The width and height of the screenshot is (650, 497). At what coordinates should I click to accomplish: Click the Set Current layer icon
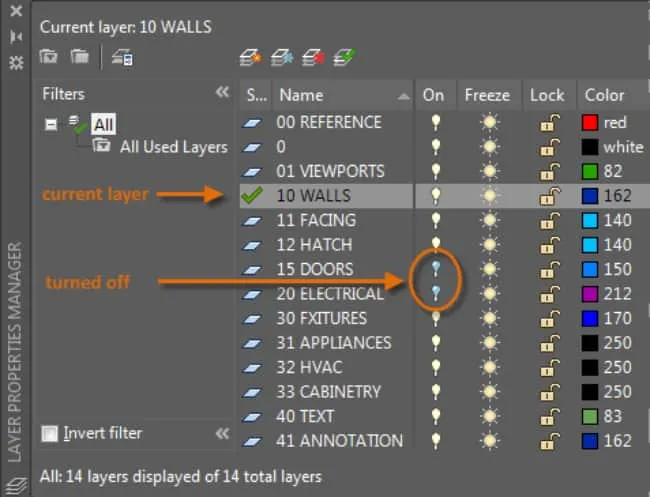click(x=344, y=58)
